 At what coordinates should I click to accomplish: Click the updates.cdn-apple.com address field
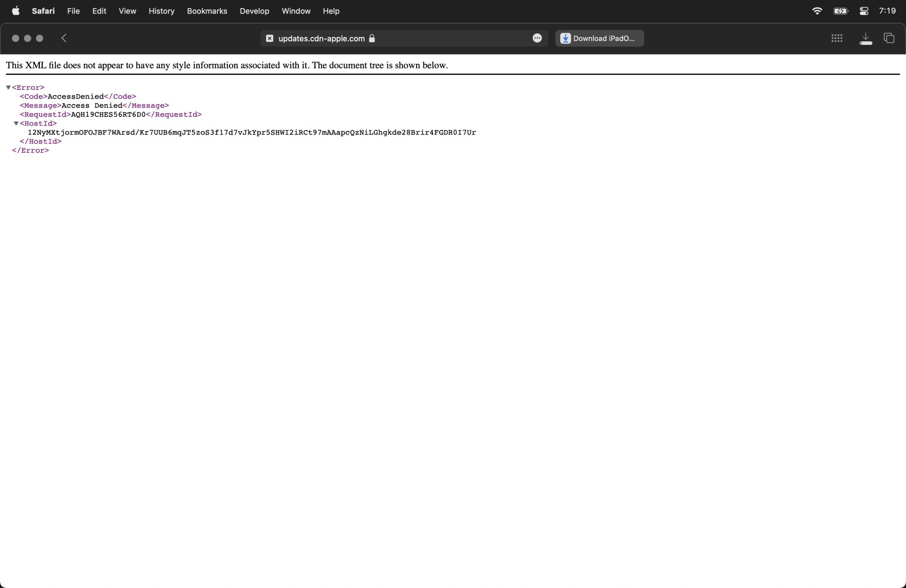click(321, 38)
